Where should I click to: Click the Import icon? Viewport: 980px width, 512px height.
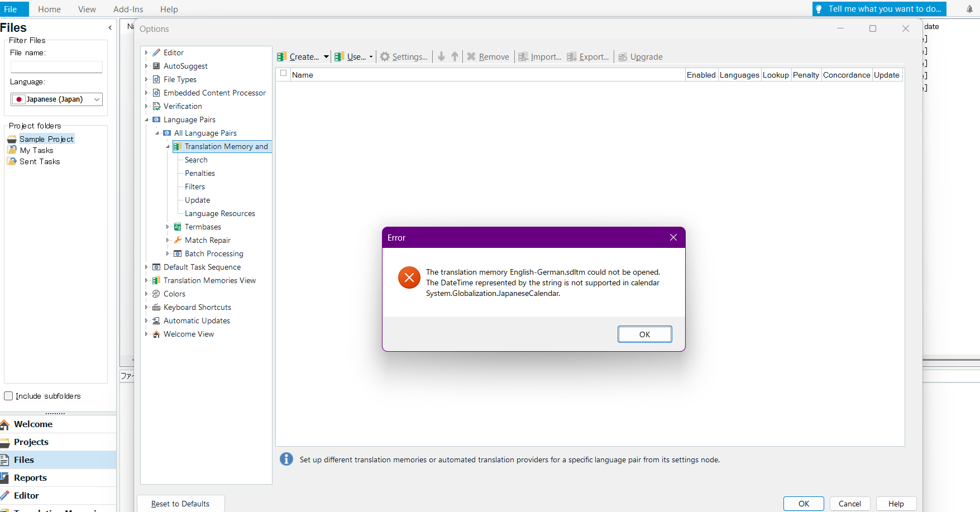coord(523,56)
